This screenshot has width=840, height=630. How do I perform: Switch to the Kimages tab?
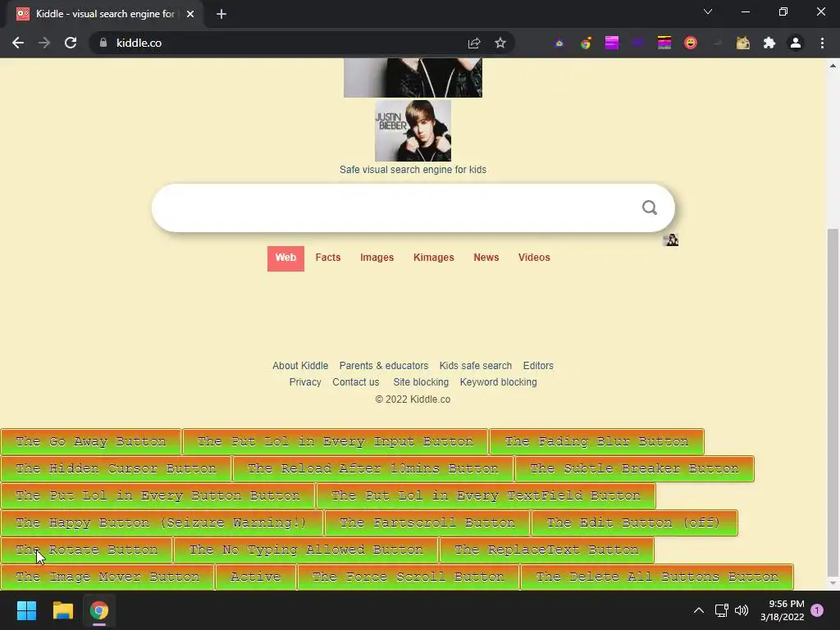(433, 258)
